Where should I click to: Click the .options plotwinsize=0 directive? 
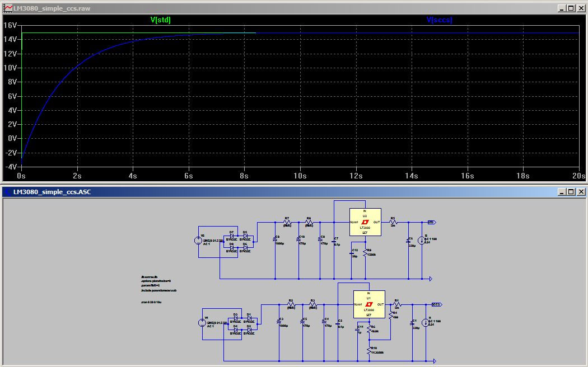[x=156, y=281]
